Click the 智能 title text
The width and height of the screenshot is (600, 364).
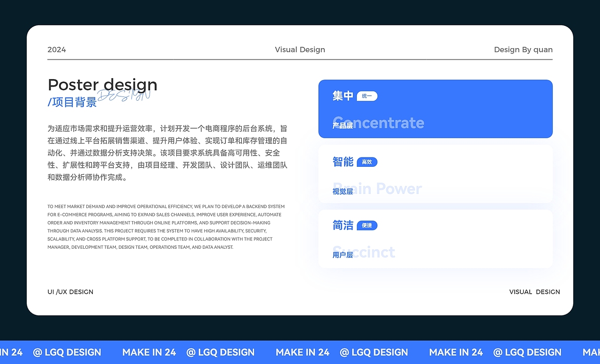(343, 162)
